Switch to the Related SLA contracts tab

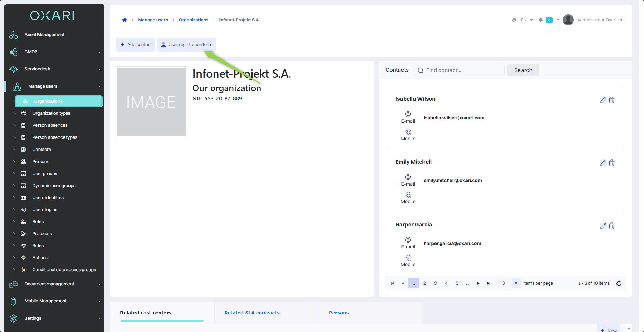tap(252, 313)
